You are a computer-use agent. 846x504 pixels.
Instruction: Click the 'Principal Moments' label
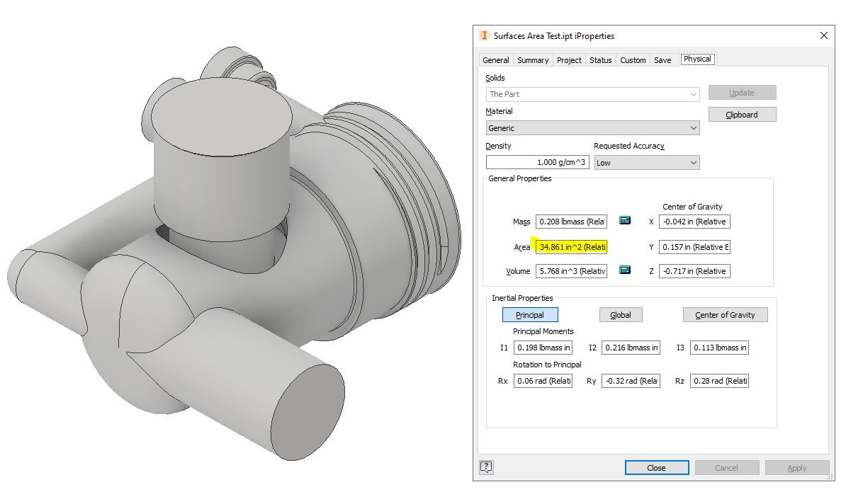tap(543, 331)
